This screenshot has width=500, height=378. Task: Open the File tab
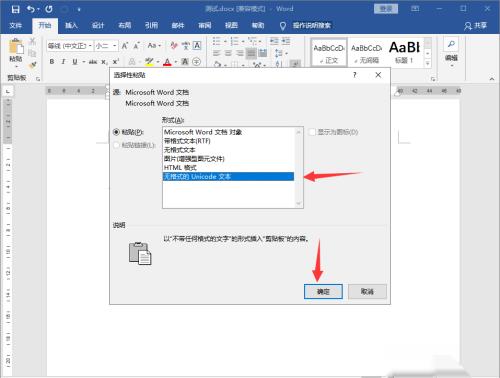[x=15, y=25]
